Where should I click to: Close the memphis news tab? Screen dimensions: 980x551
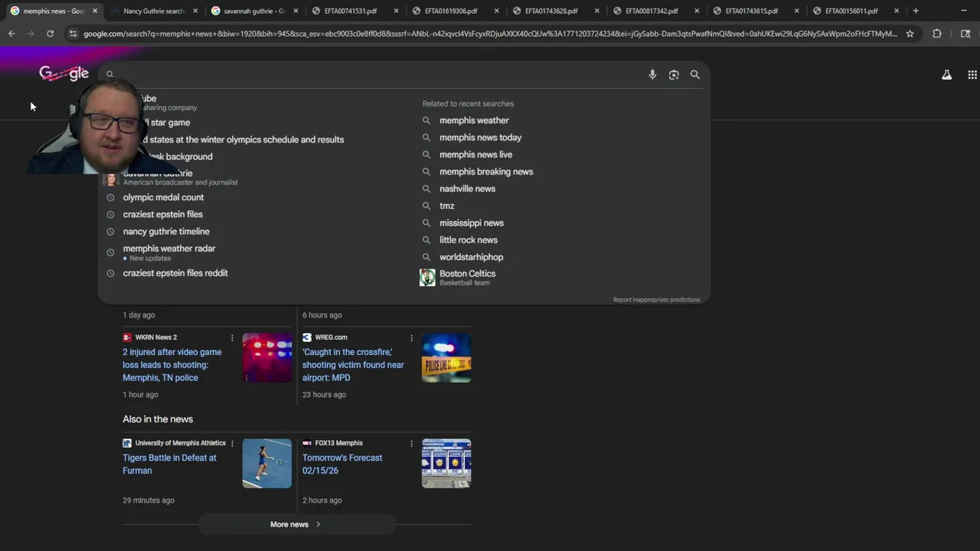pyautogui.click(x=95, y=11)
